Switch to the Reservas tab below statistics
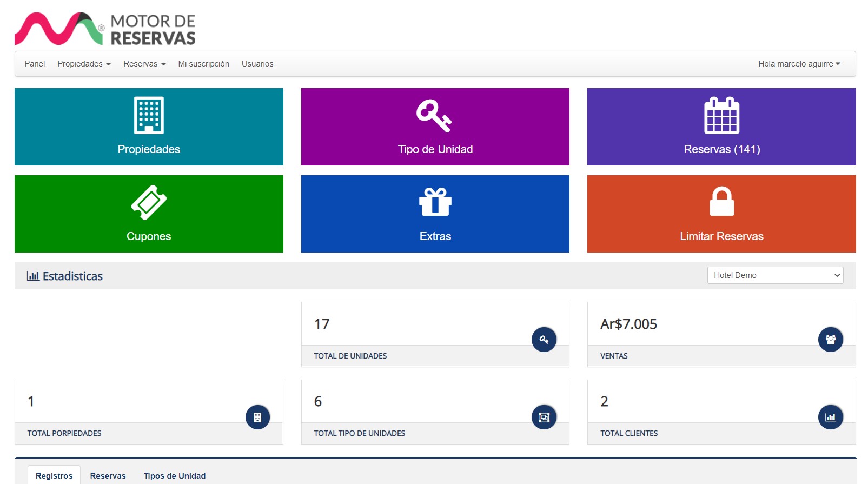The width and height of the screenshot is (868, 484). (x=108, y=476)
